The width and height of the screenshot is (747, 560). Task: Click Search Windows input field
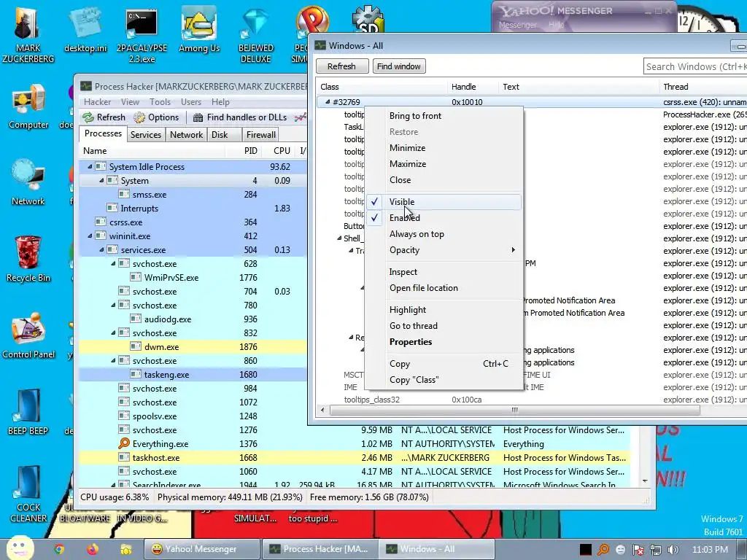(695, 66)
